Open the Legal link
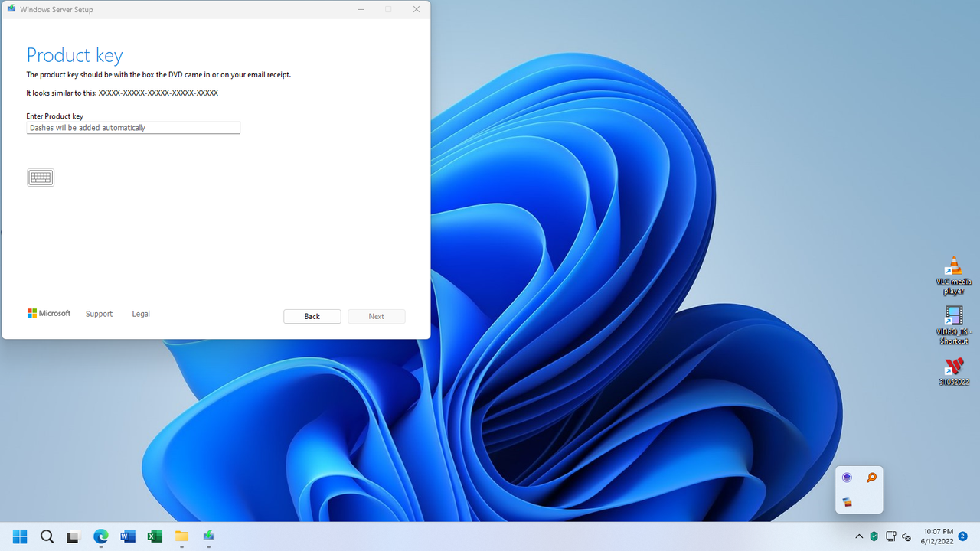 pyautogui.click(x=140, y=314)
